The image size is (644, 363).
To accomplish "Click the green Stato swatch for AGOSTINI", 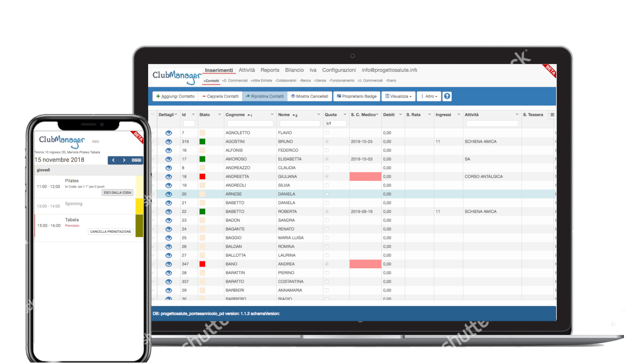I will (x=202, y=142).
